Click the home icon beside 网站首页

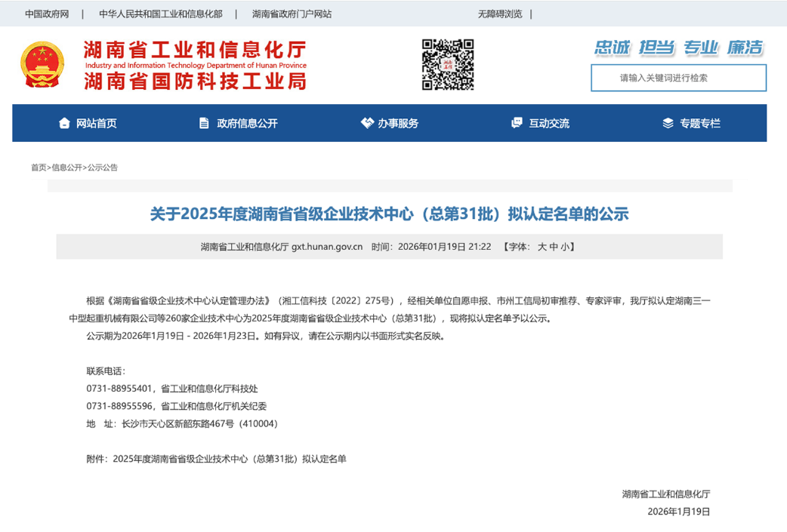[x=64, y=123]
